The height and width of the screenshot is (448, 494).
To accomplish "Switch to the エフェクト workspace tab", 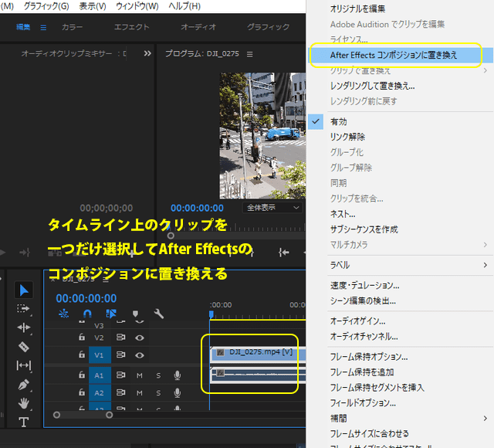I will 132,28.
